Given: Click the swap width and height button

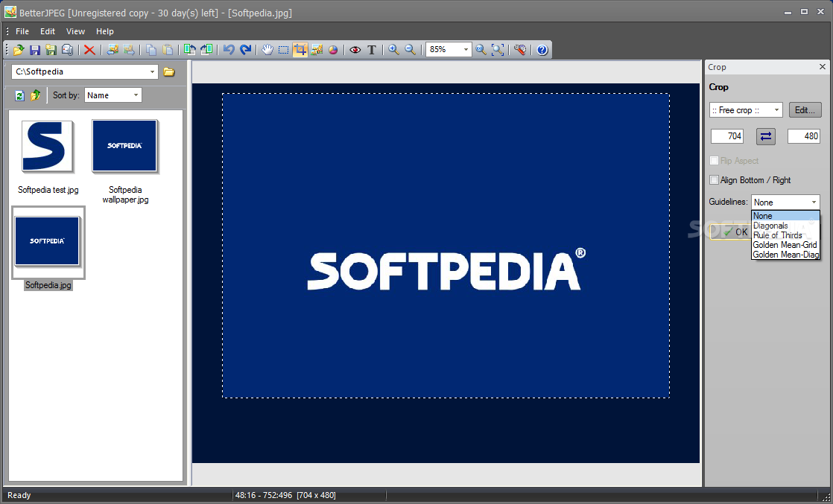Looking at the screenshot, I should click(765, 136).
